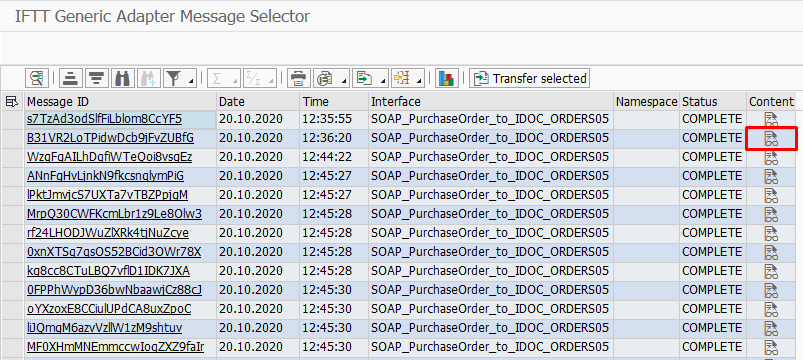Image resolution: width=803 pixels, height=360 pixels.
Task: Open message link B31VR2LoTPidwDcb9jFvZUBfG
Action: 111,138
